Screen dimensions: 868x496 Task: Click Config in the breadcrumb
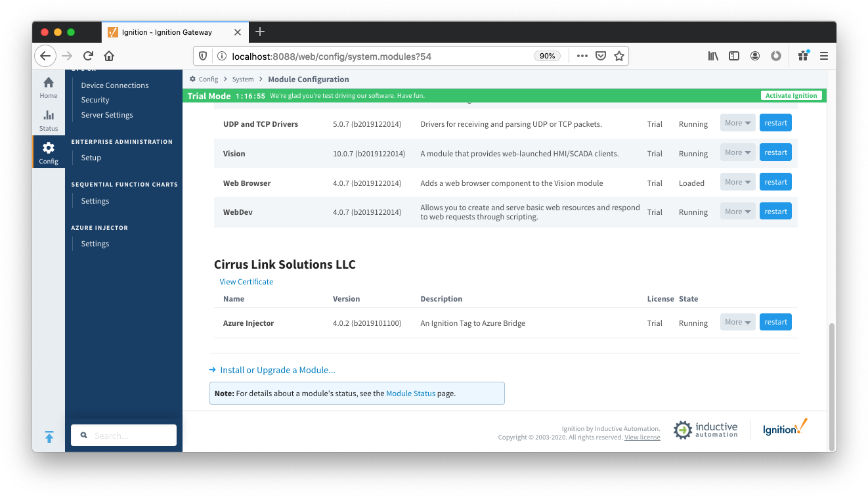pos(209,79)
